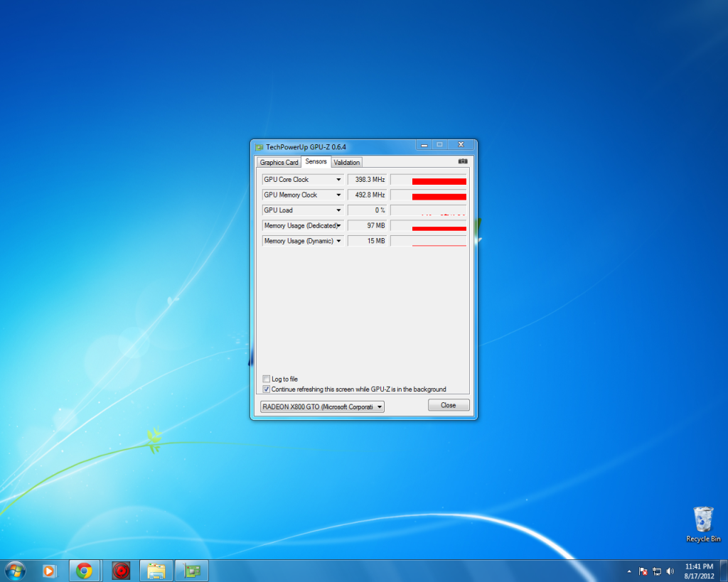The image size is (728, 582).
Task: Switch to the Validation tab
Action: click(347, 163)
